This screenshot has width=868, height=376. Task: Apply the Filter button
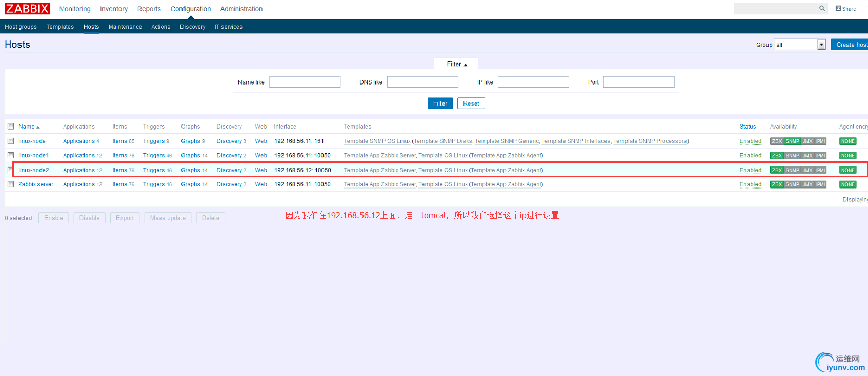click(440, 103)
